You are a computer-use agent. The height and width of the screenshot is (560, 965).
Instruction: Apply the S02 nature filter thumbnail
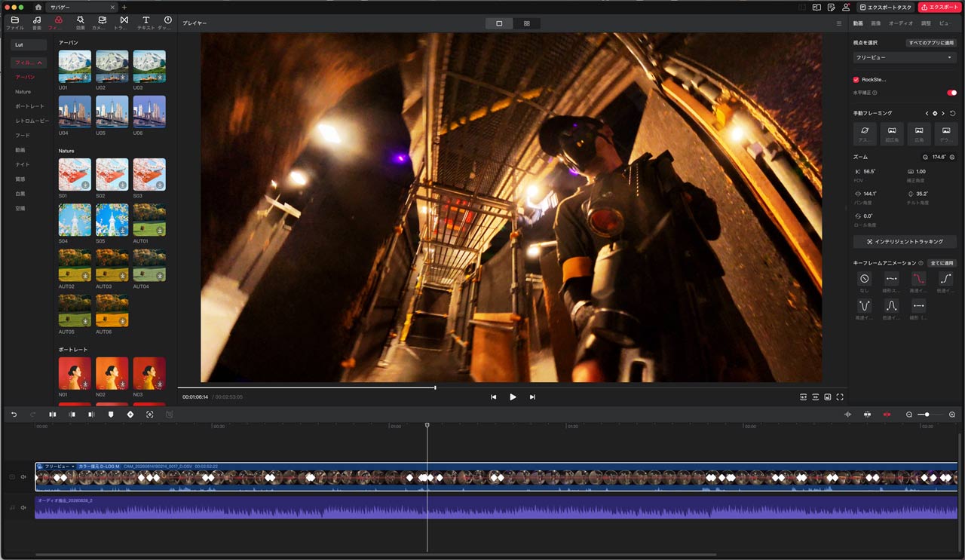pos(112,174)
